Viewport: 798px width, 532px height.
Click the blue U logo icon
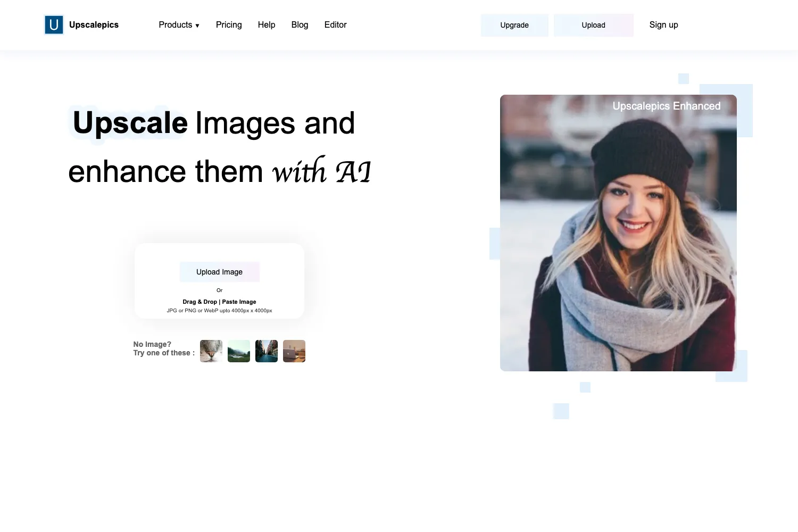point(54,25)
